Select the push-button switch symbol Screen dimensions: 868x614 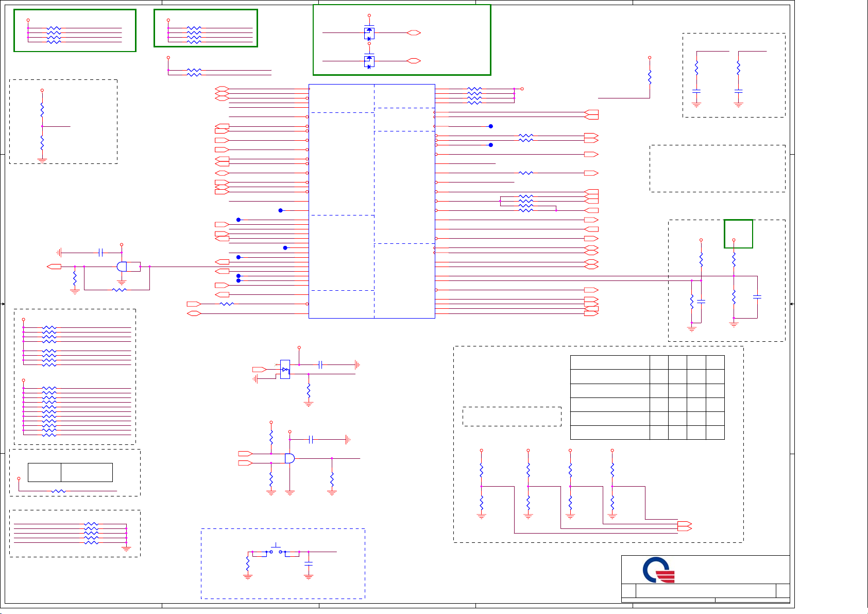277,550
